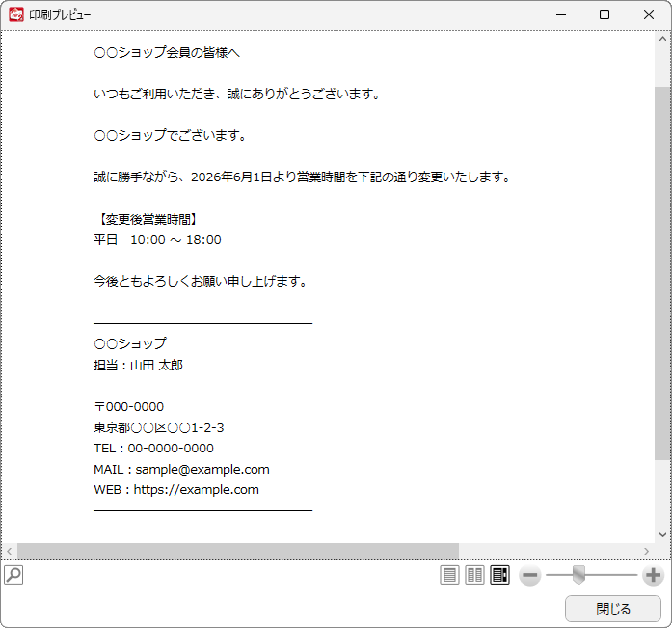
Task: Switch to two-page side-by-side view icon
Action: [x=474, y=575]
